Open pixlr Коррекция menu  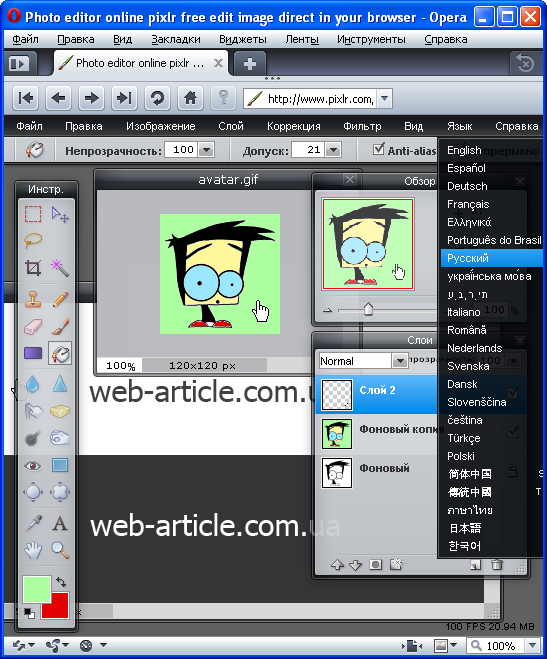294,126
